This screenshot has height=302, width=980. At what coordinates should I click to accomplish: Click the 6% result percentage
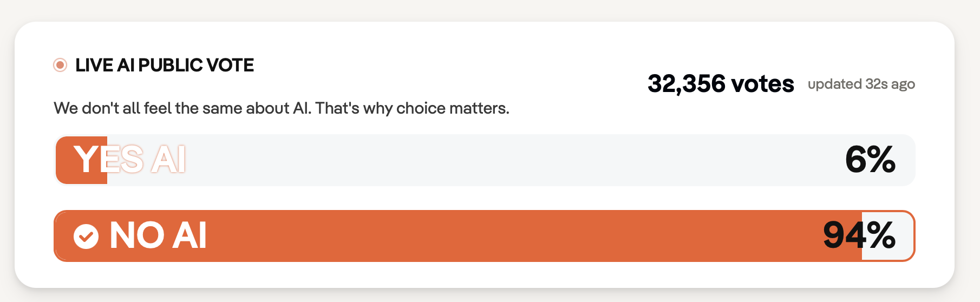870,160
